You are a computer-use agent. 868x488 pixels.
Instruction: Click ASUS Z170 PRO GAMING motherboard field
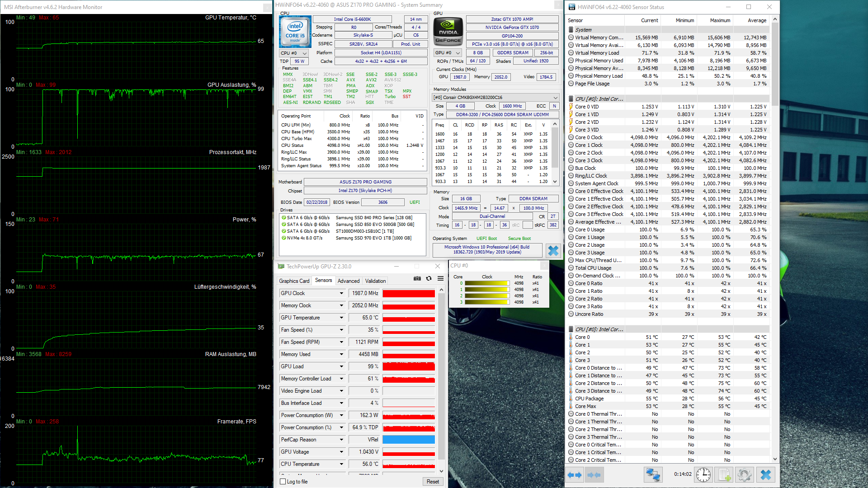[365, 182]
